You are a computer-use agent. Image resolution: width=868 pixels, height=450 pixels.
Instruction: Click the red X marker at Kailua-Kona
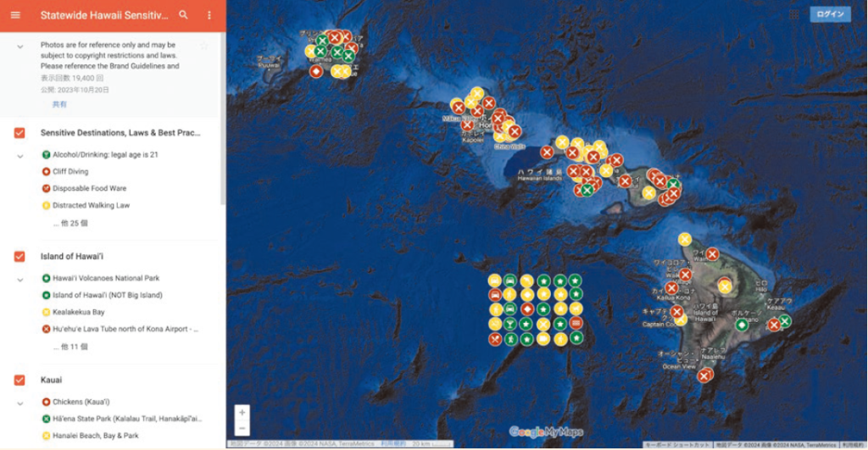tap(671, 288)
